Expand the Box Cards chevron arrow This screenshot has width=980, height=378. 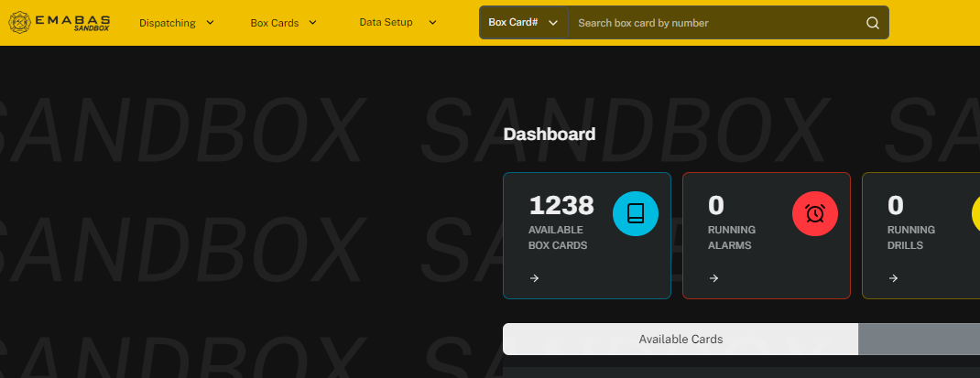point(312,23)
